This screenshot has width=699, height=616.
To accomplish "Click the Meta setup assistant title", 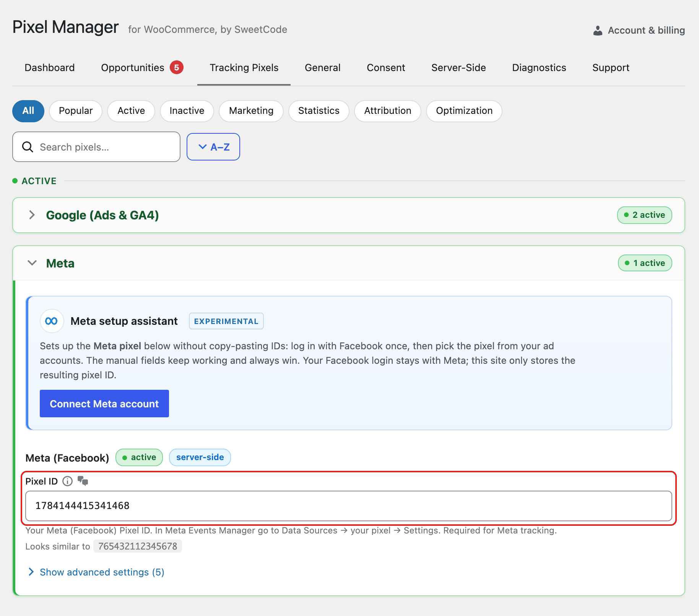I will [124, 321].
